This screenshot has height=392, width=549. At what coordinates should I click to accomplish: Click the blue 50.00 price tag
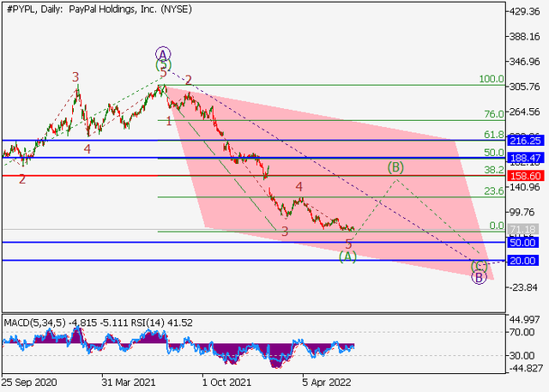tap(523, 243)
